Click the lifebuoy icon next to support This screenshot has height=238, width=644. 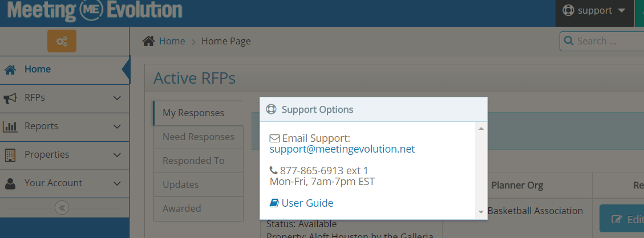(x=568, y=11)
